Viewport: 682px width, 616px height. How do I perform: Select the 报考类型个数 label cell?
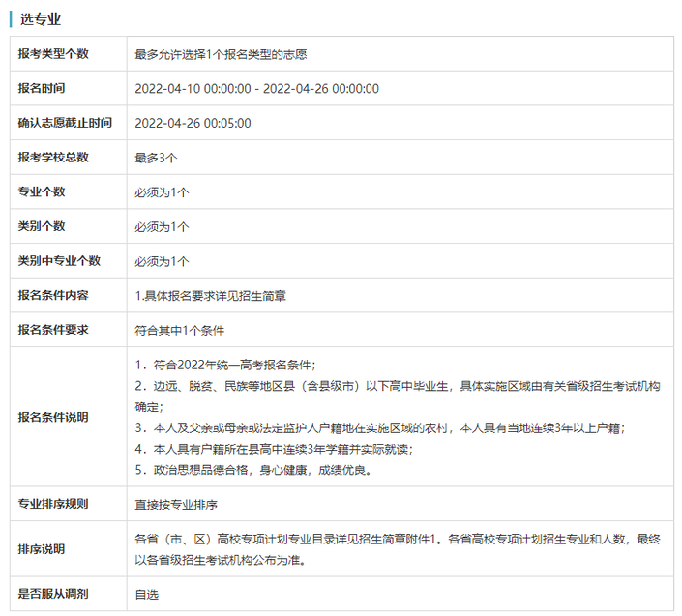click(x=69, y=54)
